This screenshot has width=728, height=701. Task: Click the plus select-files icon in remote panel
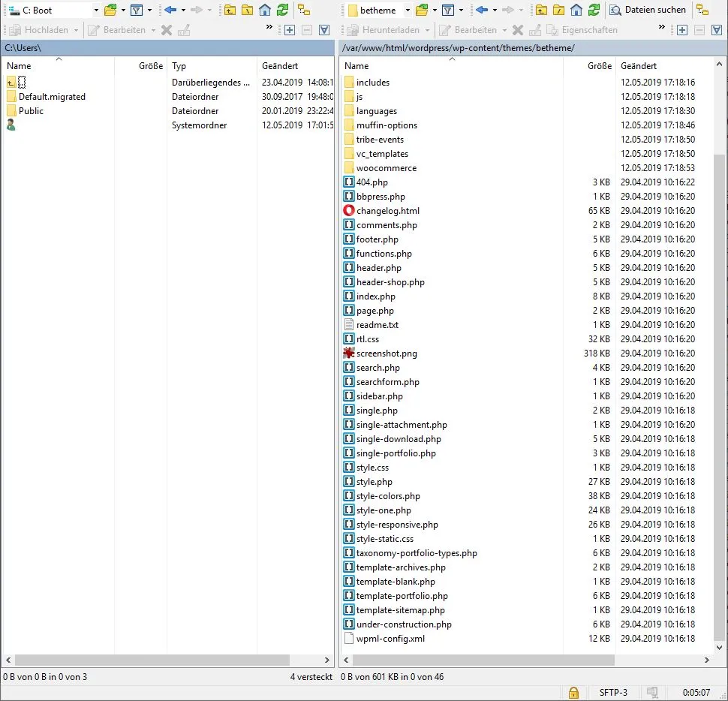(682, 30)
